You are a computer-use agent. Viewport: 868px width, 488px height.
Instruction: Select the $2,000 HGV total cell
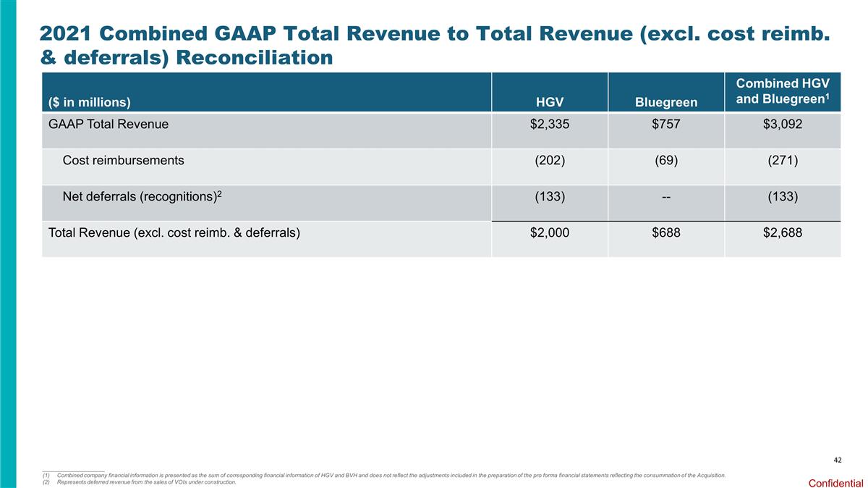coord(550,232)
